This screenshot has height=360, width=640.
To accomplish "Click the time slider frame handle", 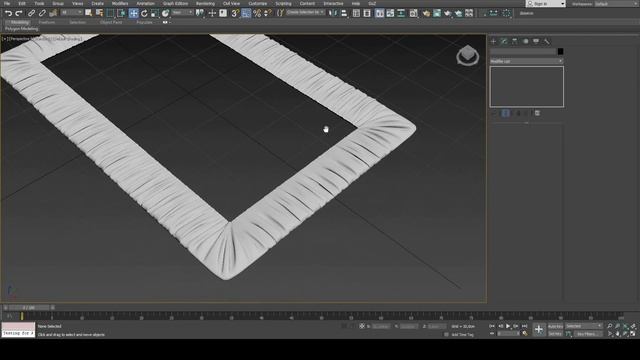I will [29, 308].
